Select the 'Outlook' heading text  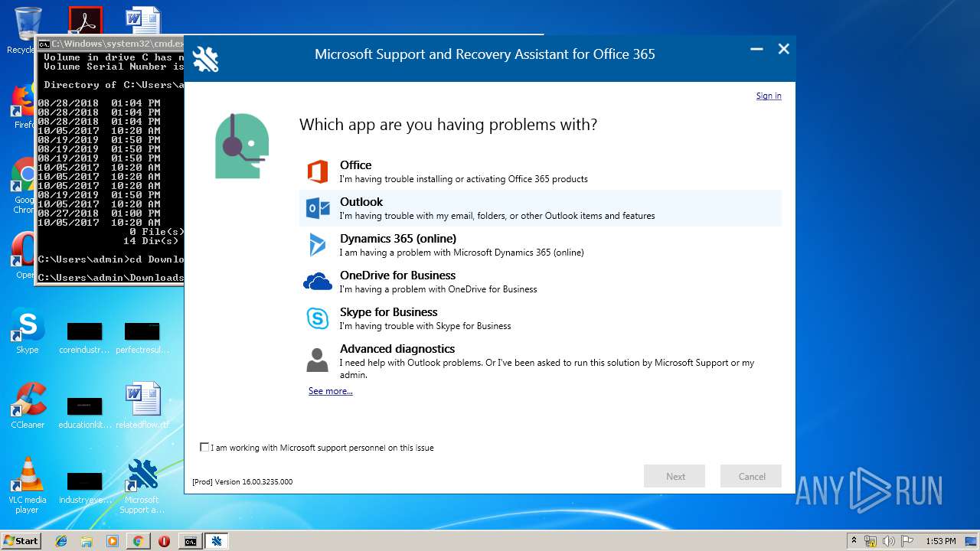361,202
